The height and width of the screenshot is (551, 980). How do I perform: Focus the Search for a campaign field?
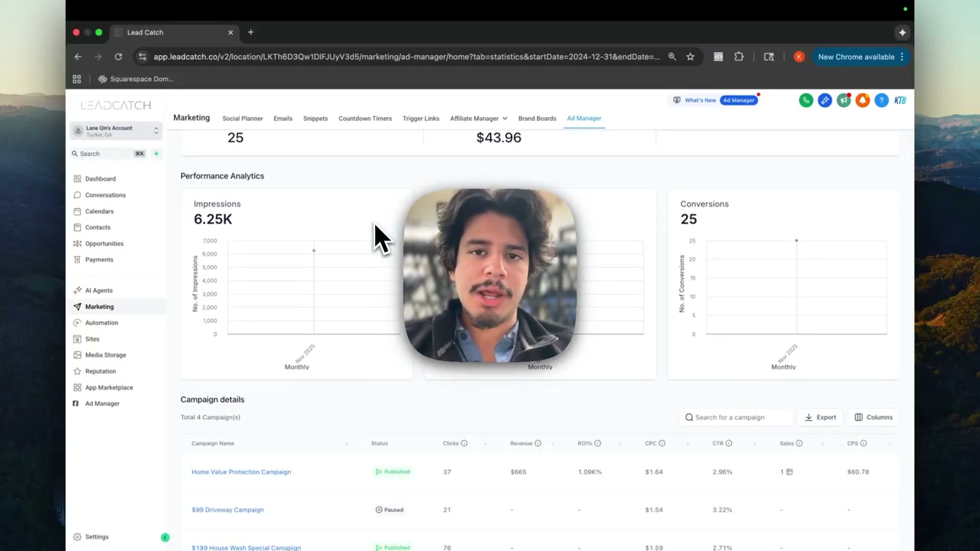click(735, 417)
